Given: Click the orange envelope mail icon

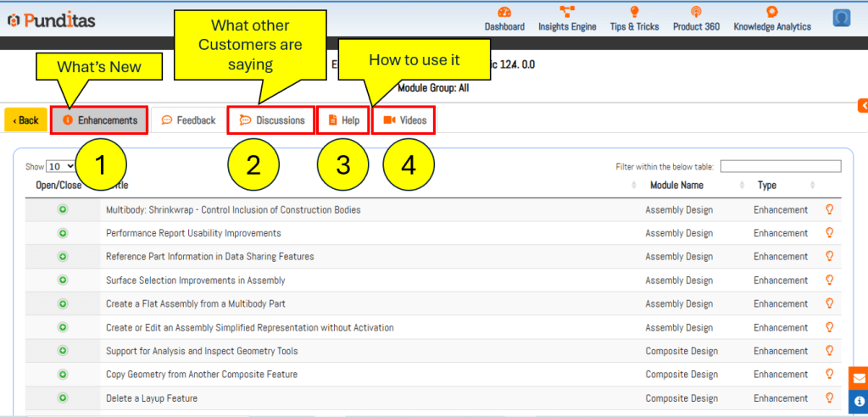Looking at the screenshot, I should tap(859, 378).
